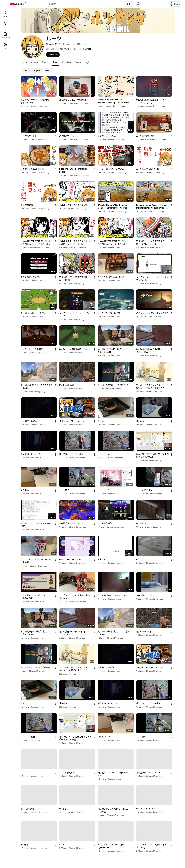Image resolution: width=185 pixels, height=868 pixels.
Task: Open You in the sidebar
Action: (5, 46)
